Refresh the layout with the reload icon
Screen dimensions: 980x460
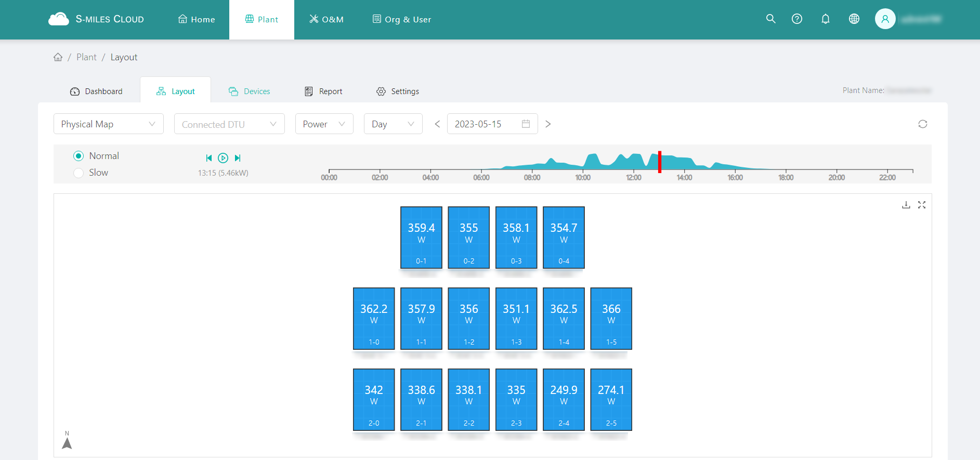[x=922, y=124]
